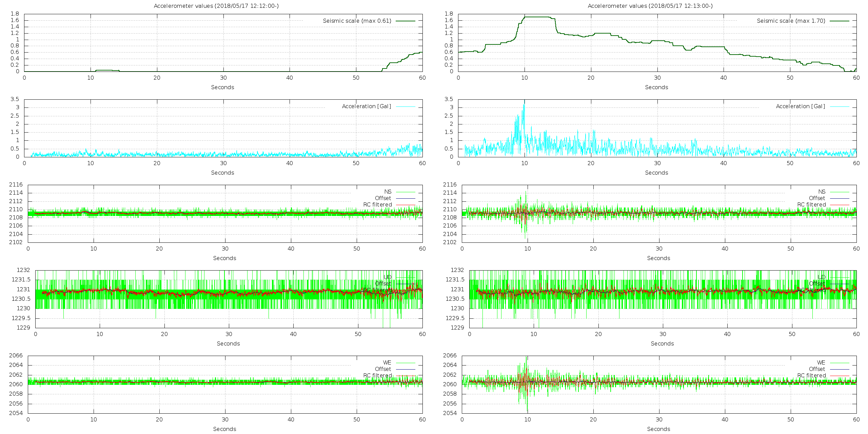The height and width of the screenshot is (434, 868).
Task: Select the NS legend label in the right column
Action: [822, 192]
